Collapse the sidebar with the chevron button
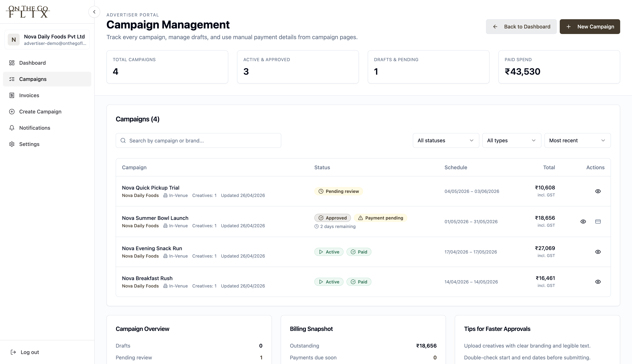 pyautogui.click(x=94, y=12)
